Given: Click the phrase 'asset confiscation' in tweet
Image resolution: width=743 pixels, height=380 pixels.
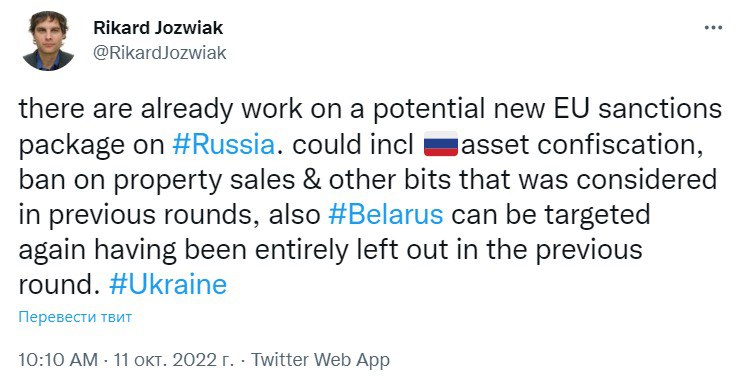Looking at the screenshot, I should pyautogui.click(x=581, y=145).
